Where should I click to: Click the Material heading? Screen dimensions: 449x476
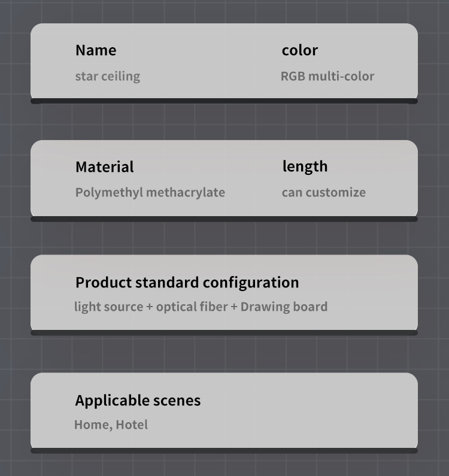coord(104,167)
